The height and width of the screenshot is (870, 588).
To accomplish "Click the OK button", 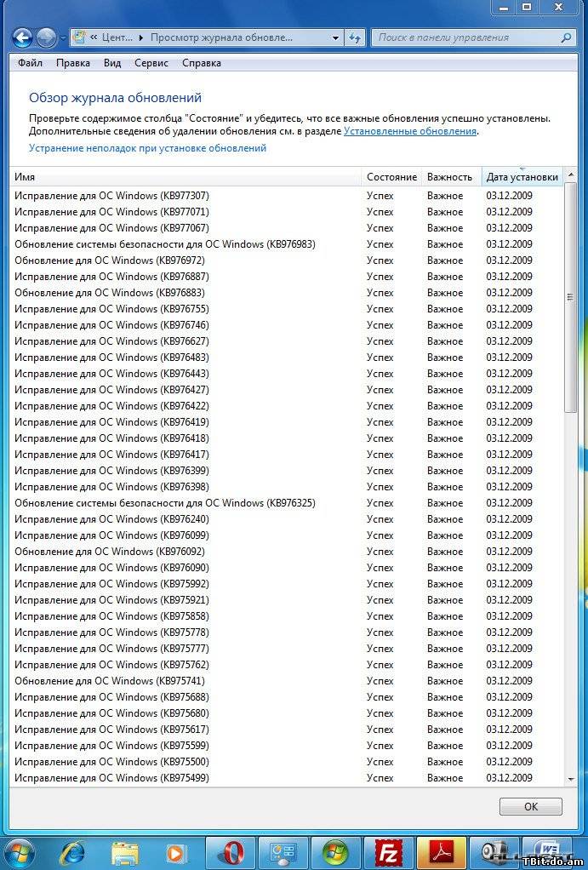I will point(531,807).
